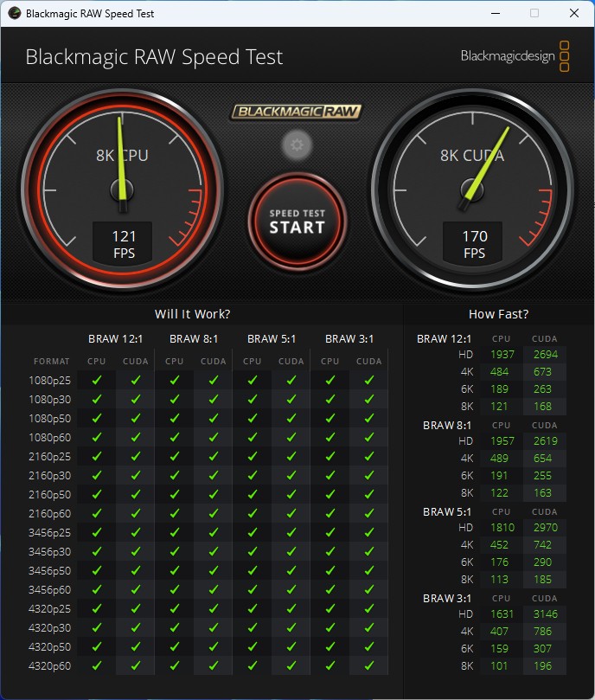Click BRAW 12:1 4K CUDA value 673
595x700 pixels.
point(542,371)
